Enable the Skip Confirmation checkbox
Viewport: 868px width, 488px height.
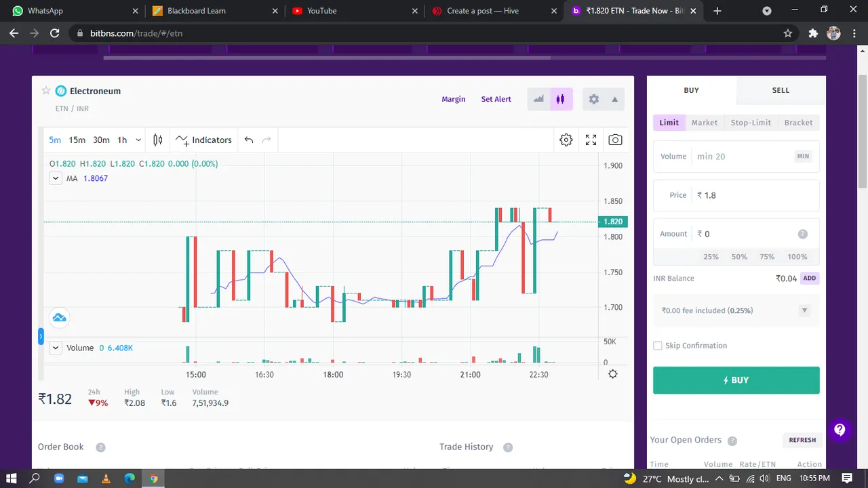pos(657,346)
